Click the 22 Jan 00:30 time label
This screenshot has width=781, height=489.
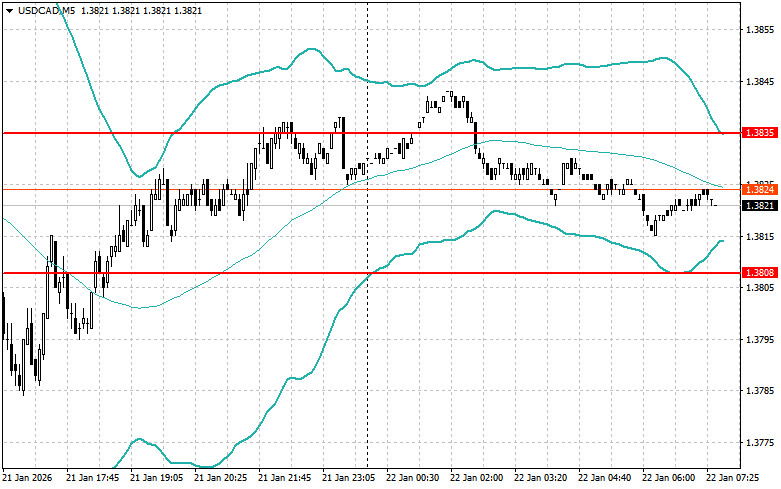coord(413,478)
